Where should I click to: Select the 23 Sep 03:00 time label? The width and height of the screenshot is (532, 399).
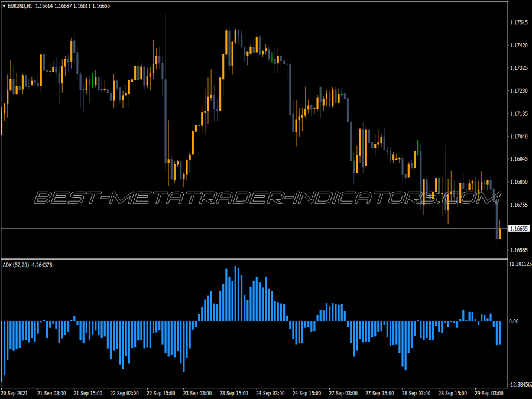pos(197,393)
